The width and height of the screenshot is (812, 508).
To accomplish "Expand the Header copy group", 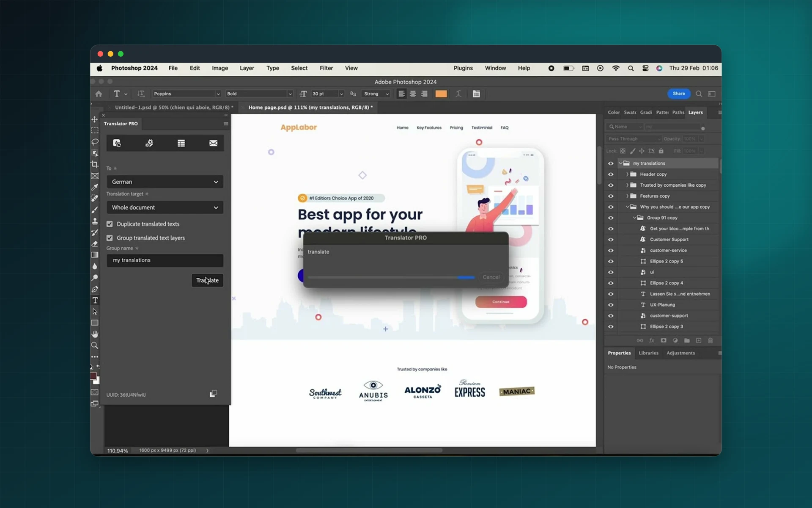I will coord(627,174).
